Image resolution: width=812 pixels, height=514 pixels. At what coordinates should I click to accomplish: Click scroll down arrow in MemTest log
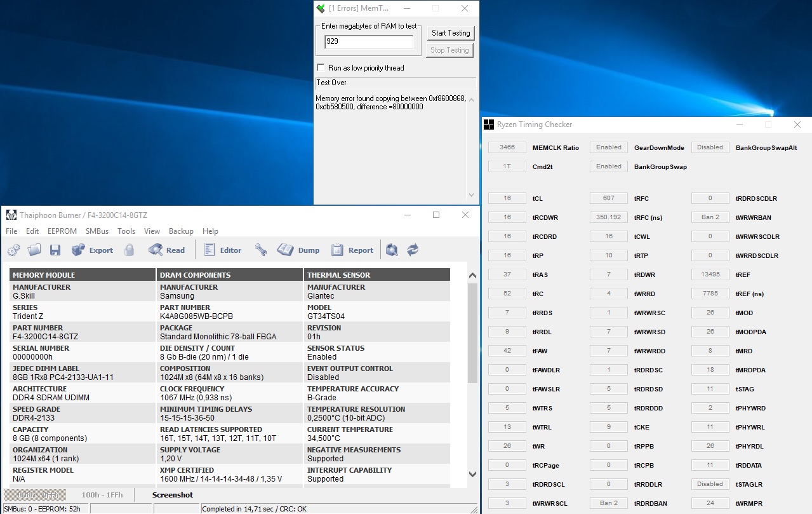click(x=471, y=194)
